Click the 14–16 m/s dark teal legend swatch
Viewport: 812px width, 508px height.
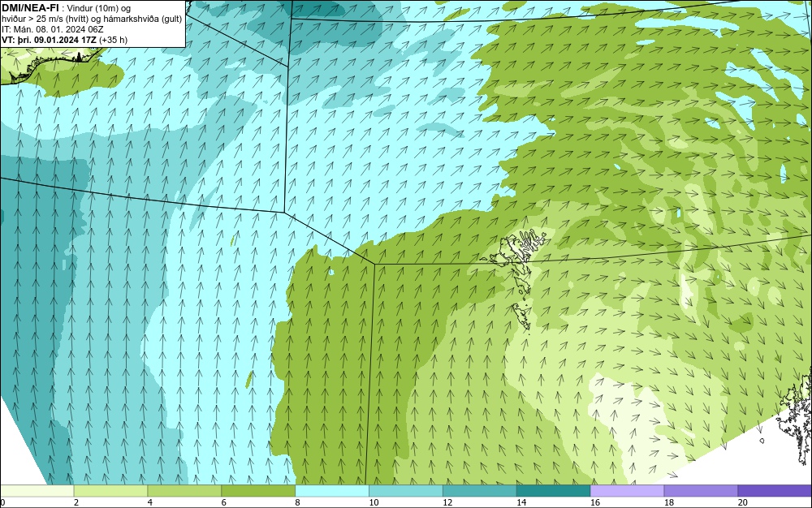tap(554, 490)
